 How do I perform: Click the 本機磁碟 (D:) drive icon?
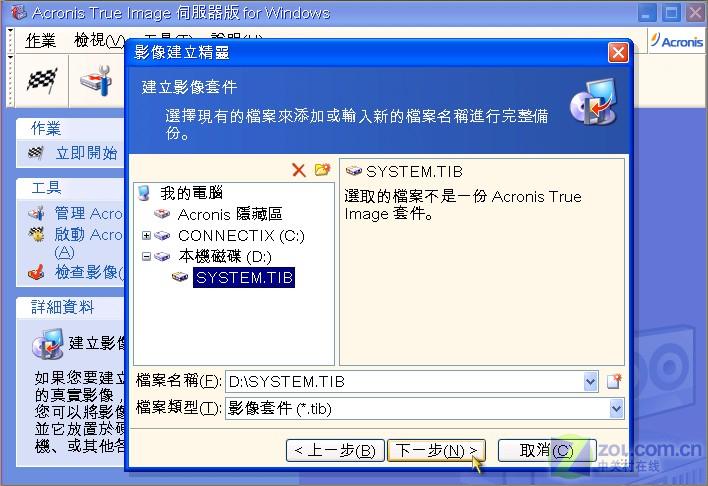pyautogui.click(x=162, y=257)
